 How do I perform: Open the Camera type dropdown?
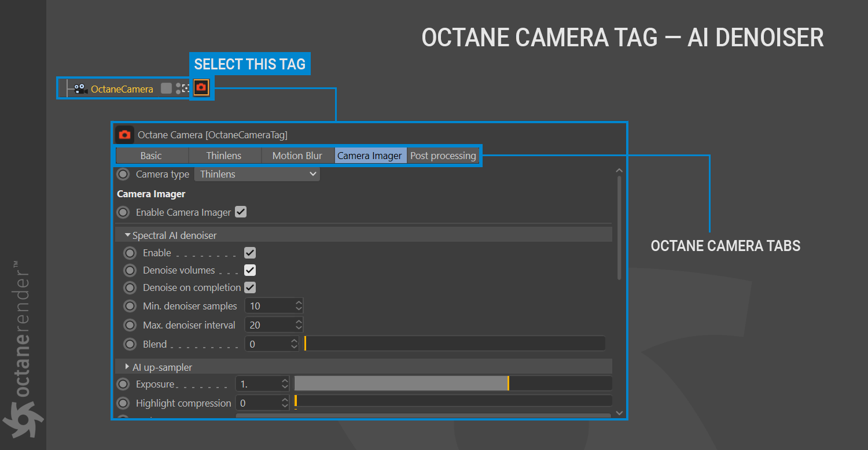point(257,174)
